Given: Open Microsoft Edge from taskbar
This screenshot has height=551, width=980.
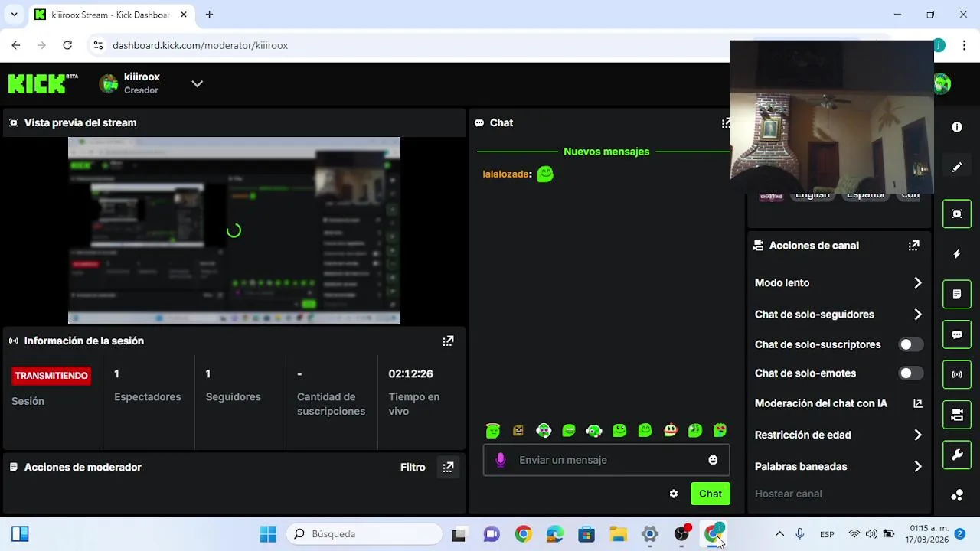Looking at the screenshot, I should (554, 534).
